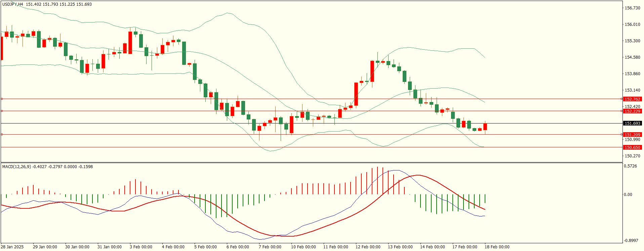Click the 156.730 price axis label
Screen dimensions: 644x251
632,8
